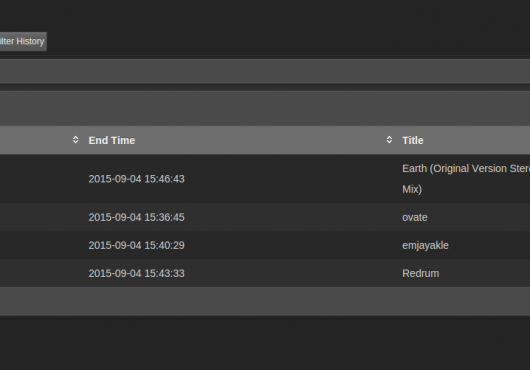Screen dimensions: 530x370
Task: Click the table footer bar below Redrum
Action: pyautogui.click(x=265, y=301)
